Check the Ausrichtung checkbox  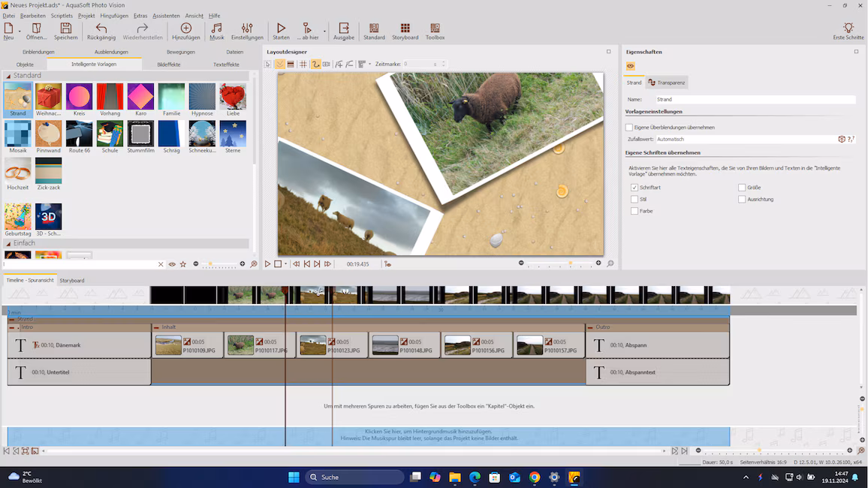[742, 199]
